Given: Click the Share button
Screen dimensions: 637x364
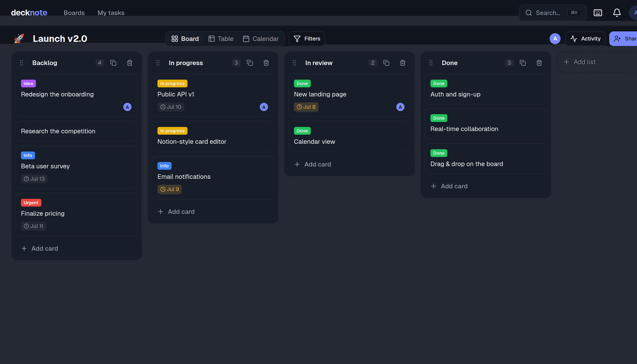Looking at the screenshot, I should [x=623, y=39].
